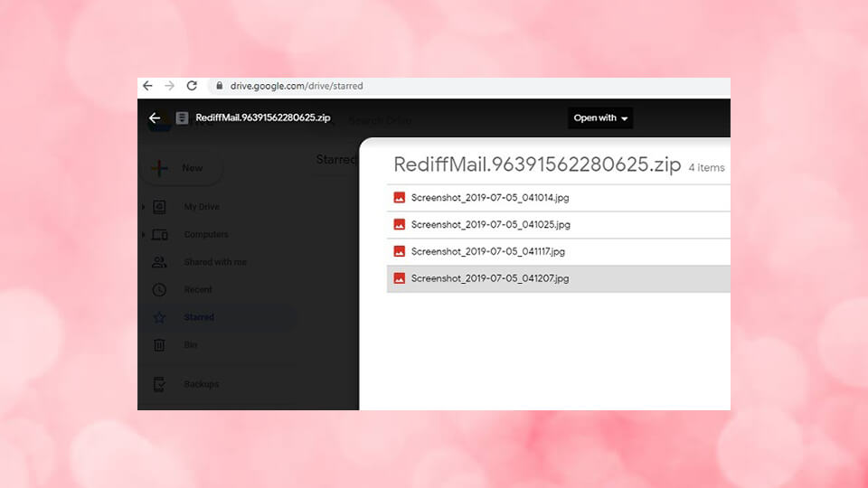
Task: Click the padlock icon in address bar
Action: coord(217,87)
